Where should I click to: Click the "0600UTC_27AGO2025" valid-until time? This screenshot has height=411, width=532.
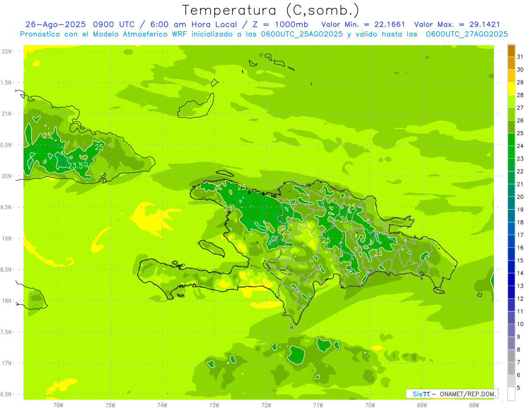tap(466, 34)
